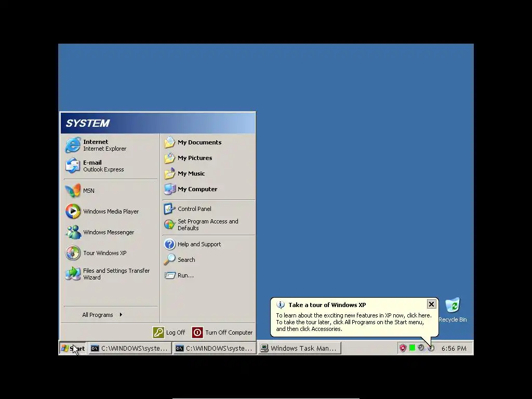Click Recycle Bin label text
532x399 pixels.
453,320
